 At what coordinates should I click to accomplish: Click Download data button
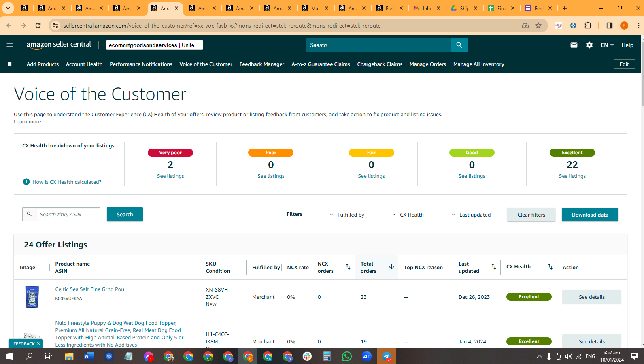coord(590,215)
